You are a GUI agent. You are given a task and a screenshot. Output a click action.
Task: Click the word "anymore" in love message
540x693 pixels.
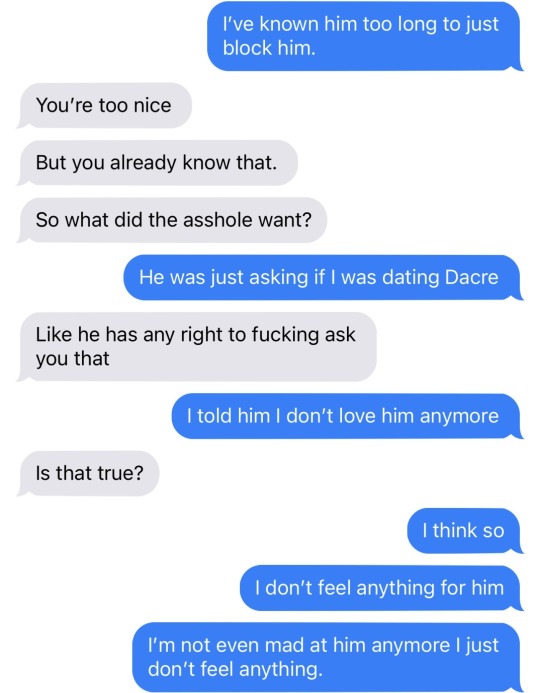pos(459,417)
